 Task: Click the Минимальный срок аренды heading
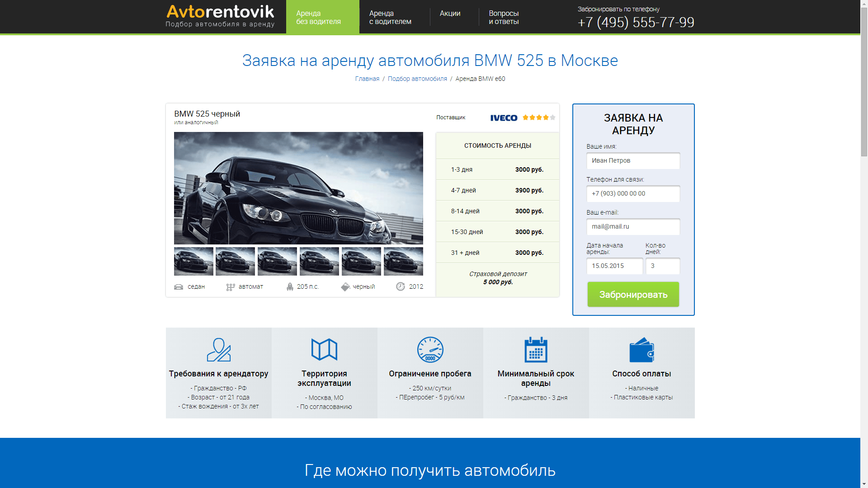click(536, 379)
